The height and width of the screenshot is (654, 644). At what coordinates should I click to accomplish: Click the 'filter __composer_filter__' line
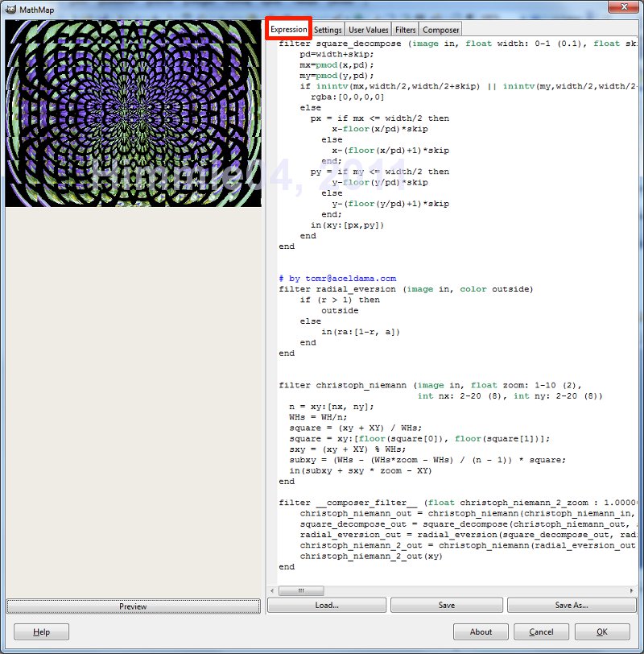tap(457, 503)
